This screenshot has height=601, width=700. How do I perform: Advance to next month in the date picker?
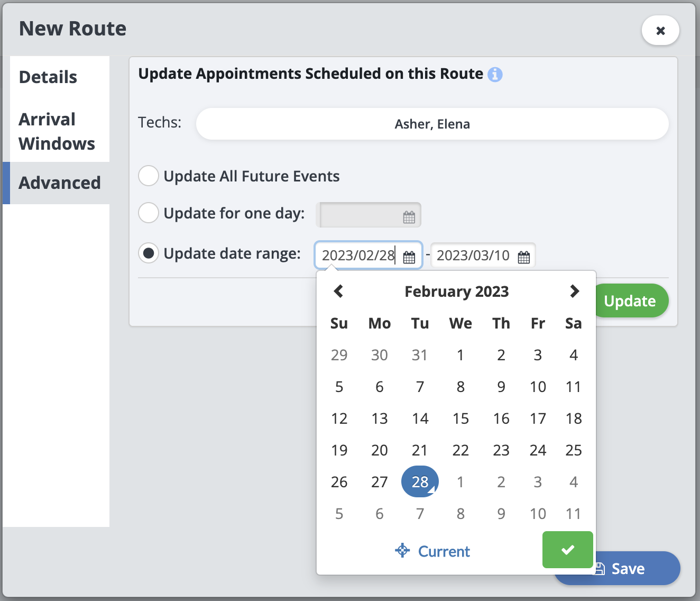(574, 291)
